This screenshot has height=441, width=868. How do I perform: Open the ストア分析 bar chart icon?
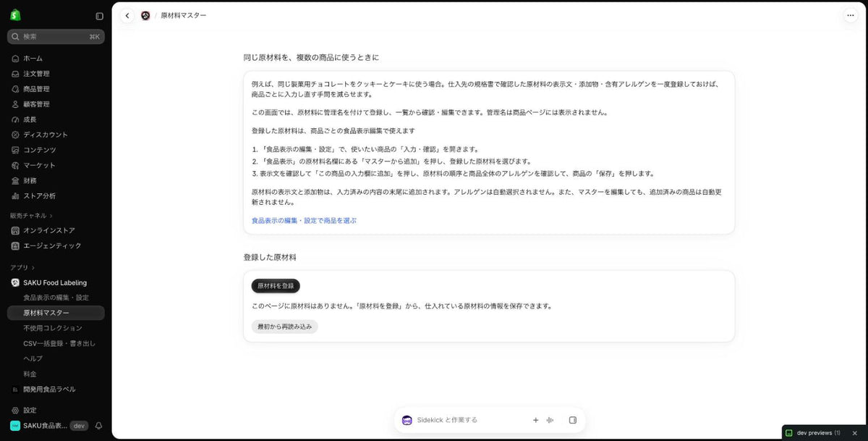pos(15,196)
